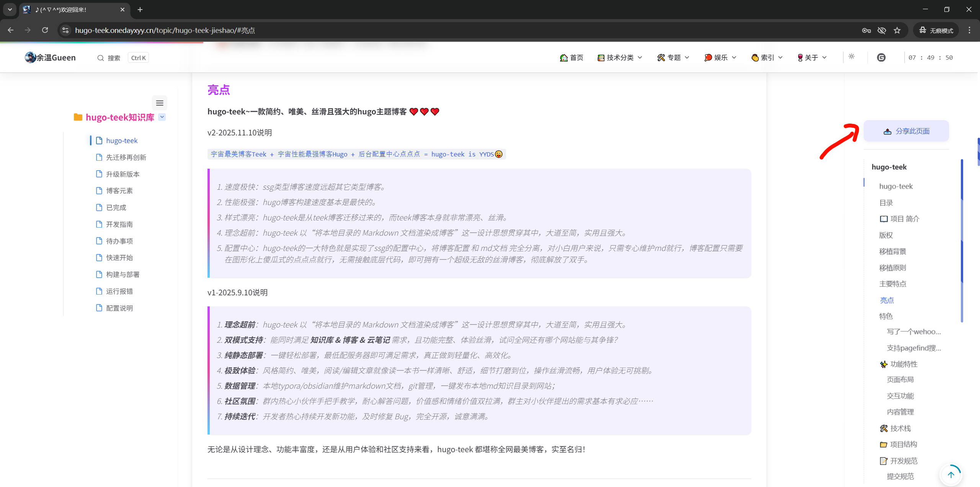Open the 专题 dropdown menu
Screen dimensions: 980x487
(x=673, y=57)
